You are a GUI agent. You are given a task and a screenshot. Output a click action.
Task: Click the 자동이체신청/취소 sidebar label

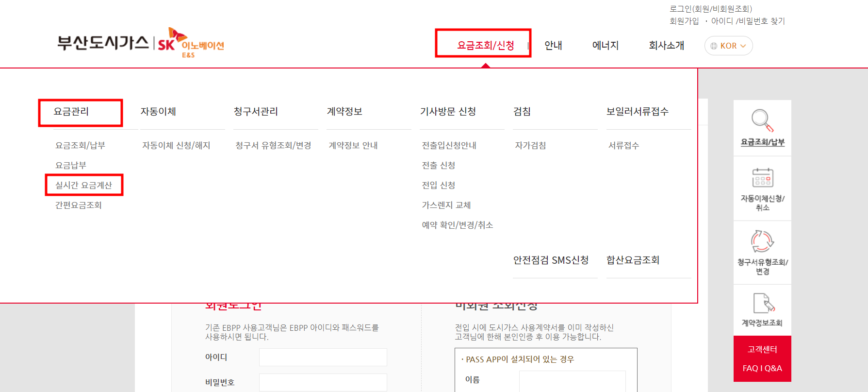762,203
